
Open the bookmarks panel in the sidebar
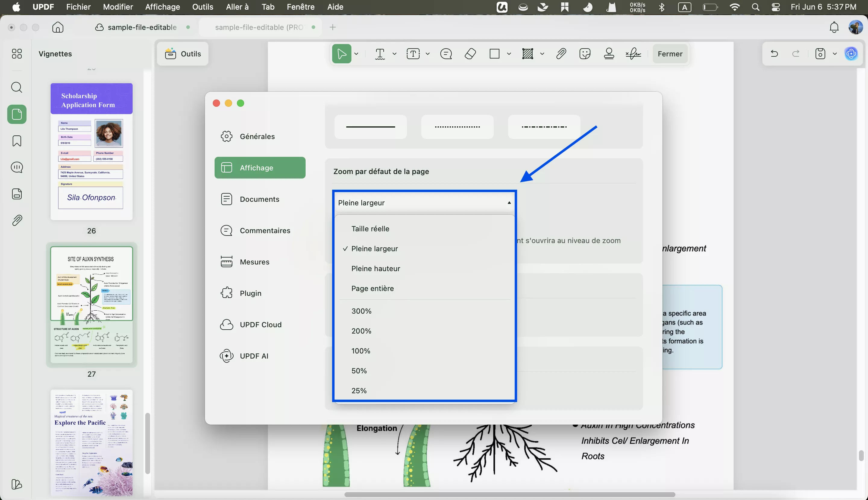click(x=17, y=141)
